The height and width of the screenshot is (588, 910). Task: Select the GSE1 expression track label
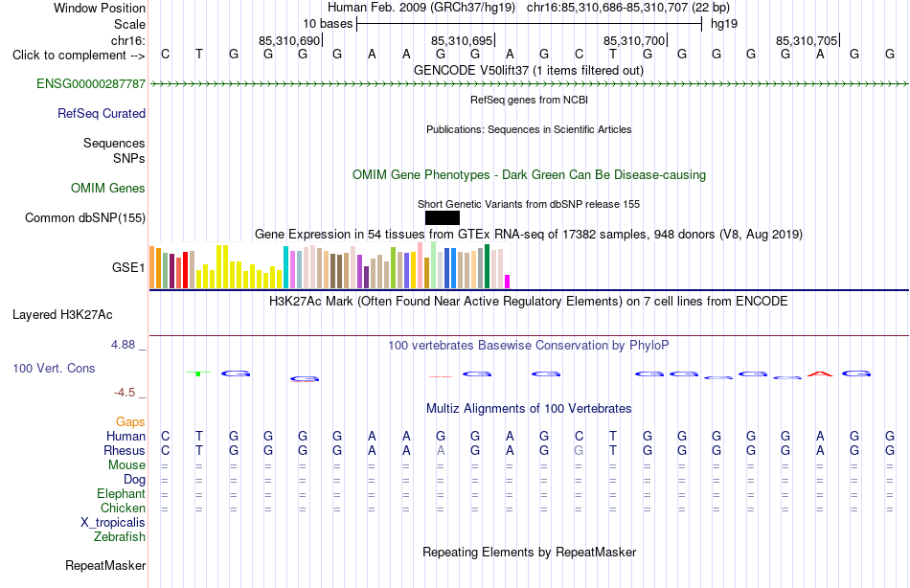pyautogui.click(x=128, y=267)
